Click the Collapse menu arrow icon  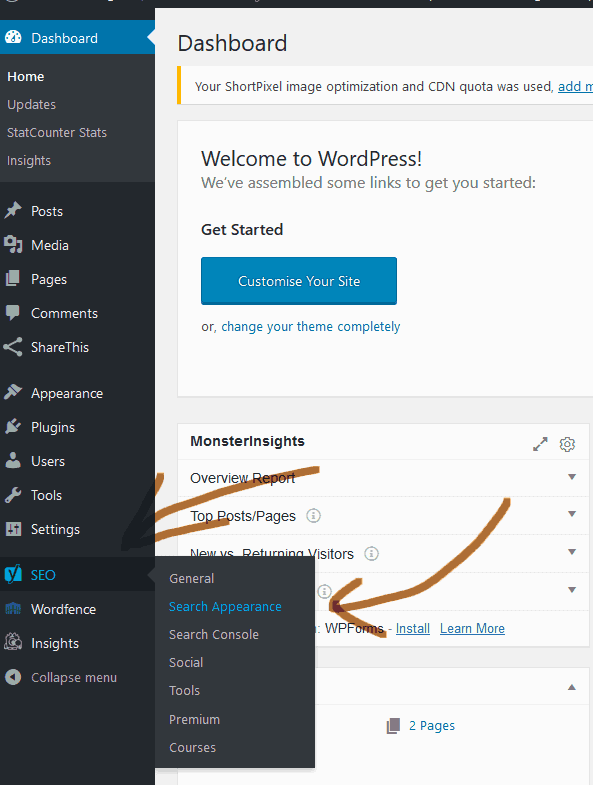tap(13, 677)
